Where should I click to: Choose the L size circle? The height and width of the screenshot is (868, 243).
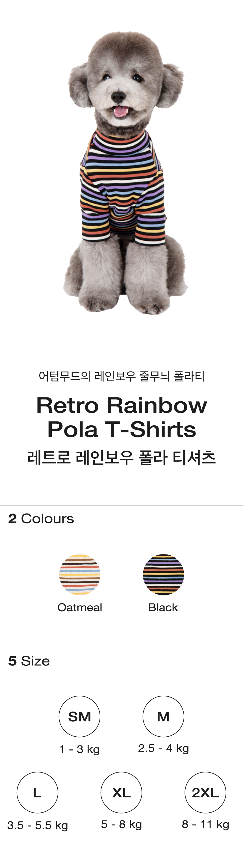(37, 793)
